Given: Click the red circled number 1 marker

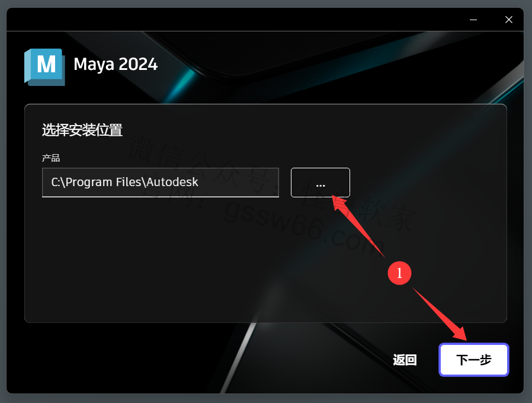Looking at the screenshot, I should tap(399, 273).
